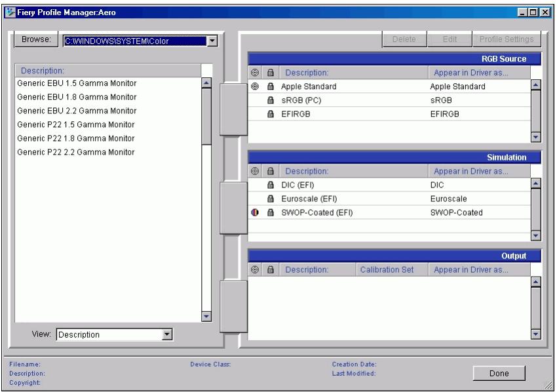557x392 pixels.
Task: Click RGB Source Description column header
Action: click(354, 73)
